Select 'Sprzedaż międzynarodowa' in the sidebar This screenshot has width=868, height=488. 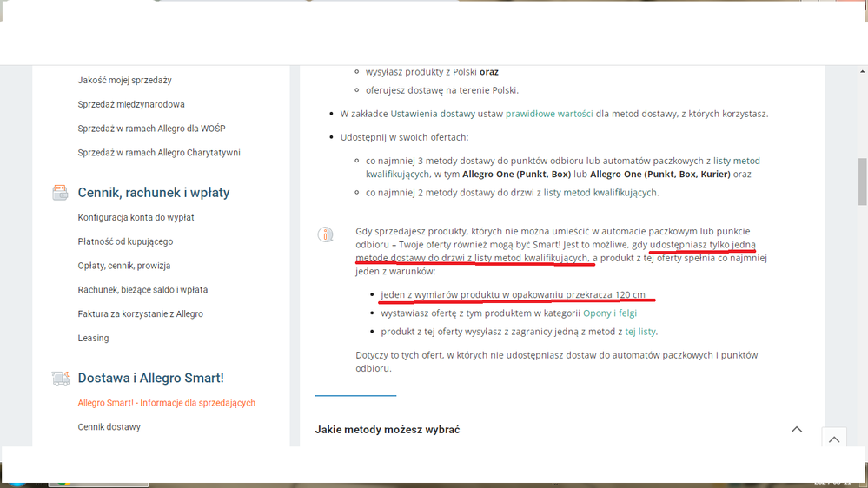(x=131, y=104)
